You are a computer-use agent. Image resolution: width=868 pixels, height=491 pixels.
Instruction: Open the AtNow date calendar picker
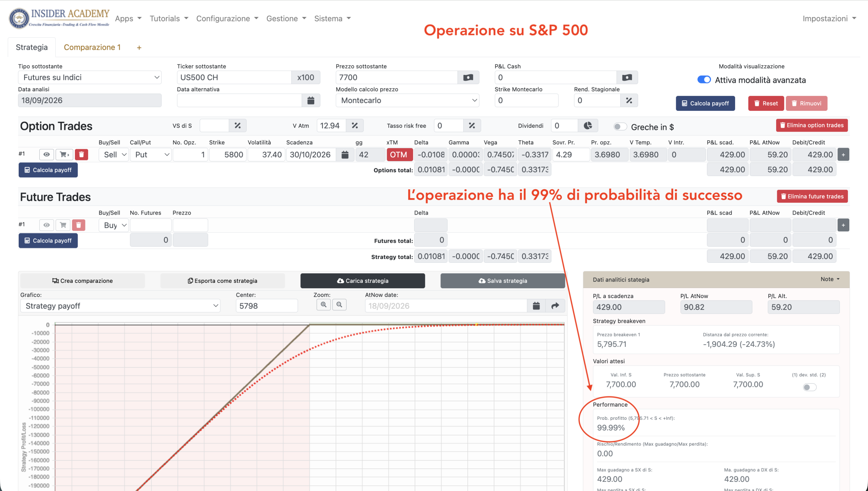[x=536, y=306]
